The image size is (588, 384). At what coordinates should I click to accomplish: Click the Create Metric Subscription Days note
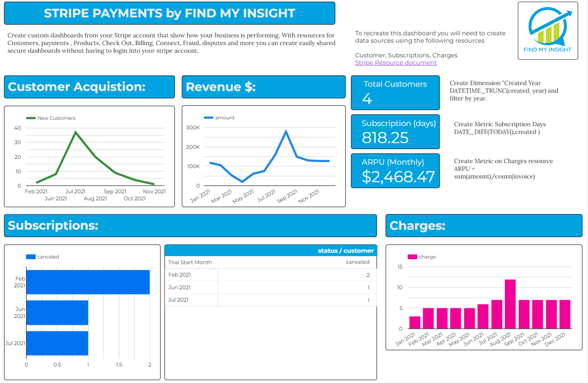pos(500,128)
